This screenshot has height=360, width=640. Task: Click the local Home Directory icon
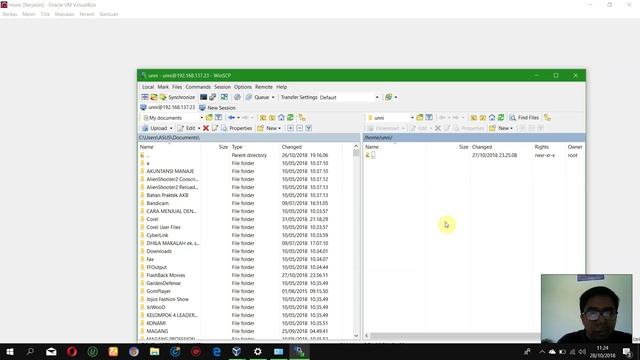click(281, 118)
